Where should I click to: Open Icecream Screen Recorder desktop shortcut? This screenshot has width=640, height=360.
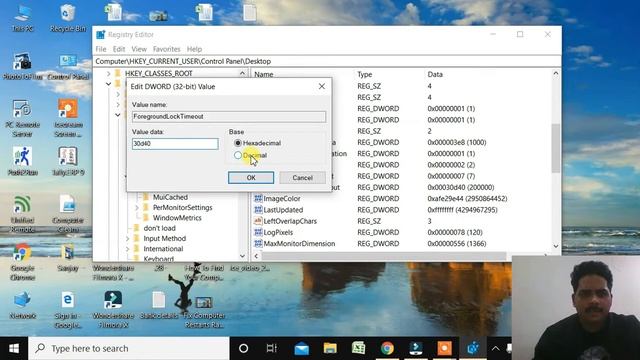point(68,119)
